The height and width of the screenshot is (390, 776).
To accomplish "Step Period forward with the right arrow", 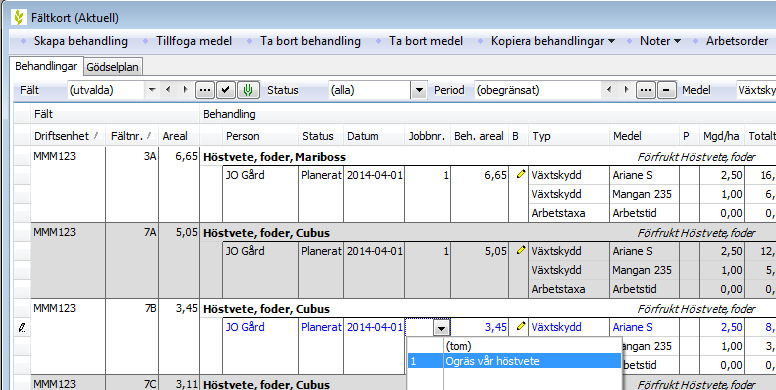I will [x=626, y=90].
